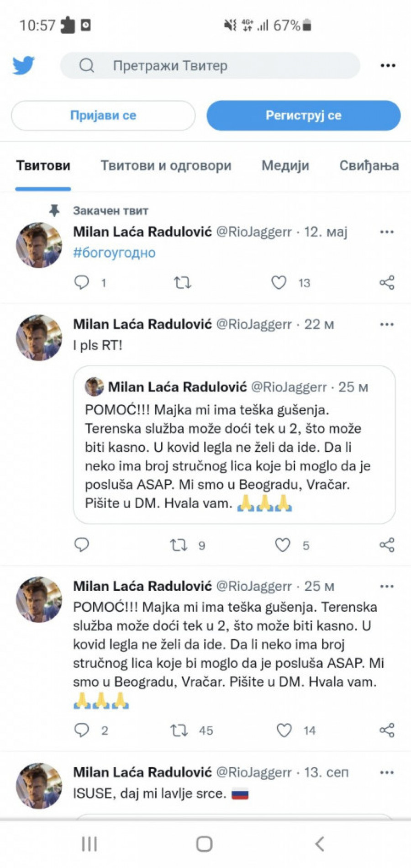Image resolution: width=411 pixels, height=868 pixels.
Task: Share the "I pls RT!" tweet
Action: tap(387, 545)
